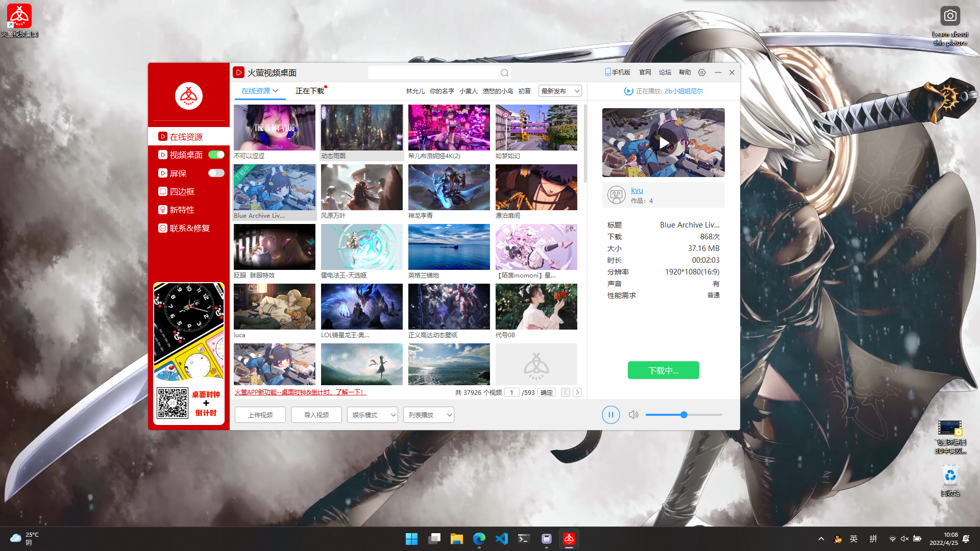The width and height of the screenshot is (980, 551).
Task: Click the search magnifier icon
Action: [504, 73]
